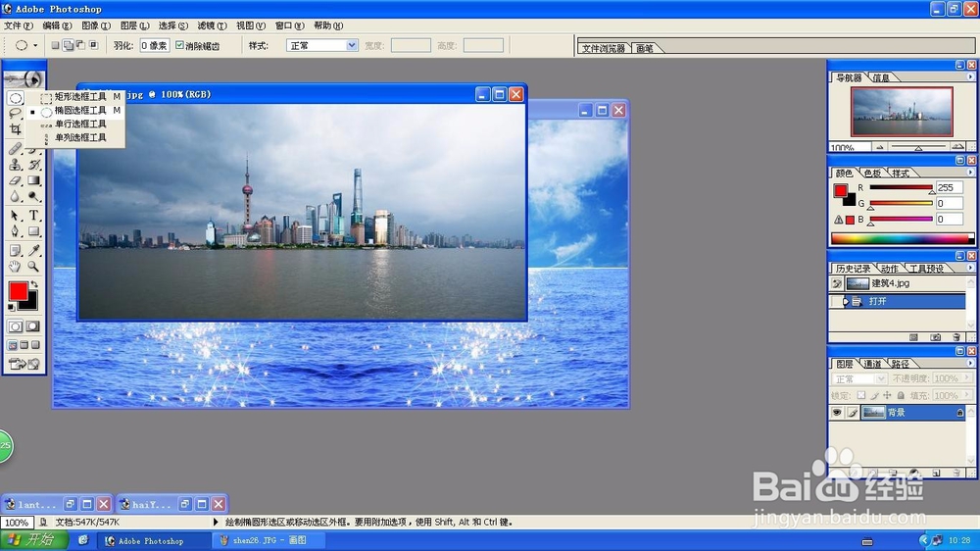Viewport: 980px width, 551px height.
Task: Select the History Brush tool
Action: pos(33,165)
